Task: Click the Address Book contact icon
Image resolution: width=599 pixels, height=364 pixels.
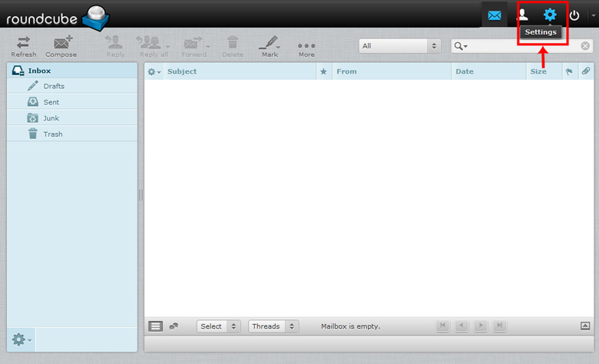Action: click(523, 15)
